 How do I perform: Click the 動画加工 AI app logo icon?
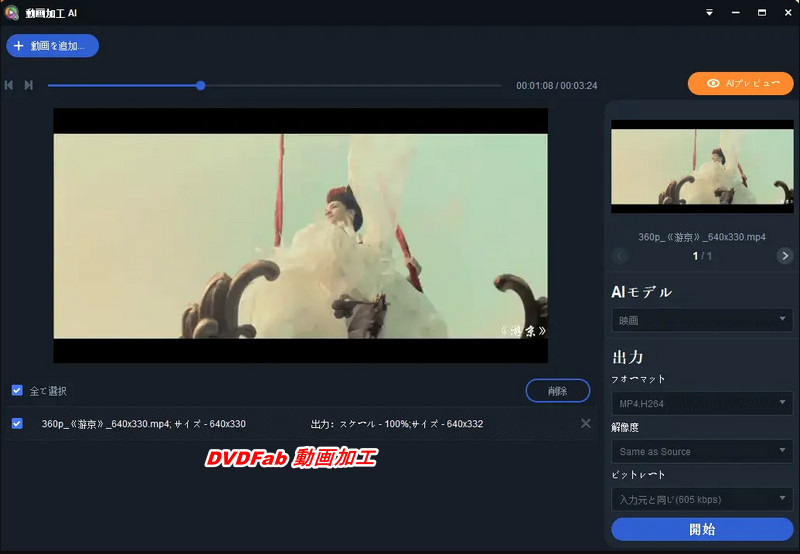(12, 13)
